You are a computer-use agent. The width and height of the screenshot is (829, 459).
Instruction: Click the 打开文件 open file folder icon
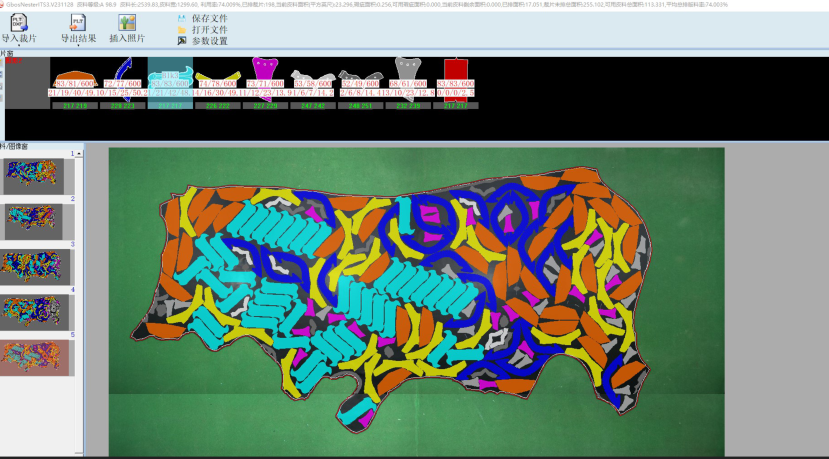(181, 30)
